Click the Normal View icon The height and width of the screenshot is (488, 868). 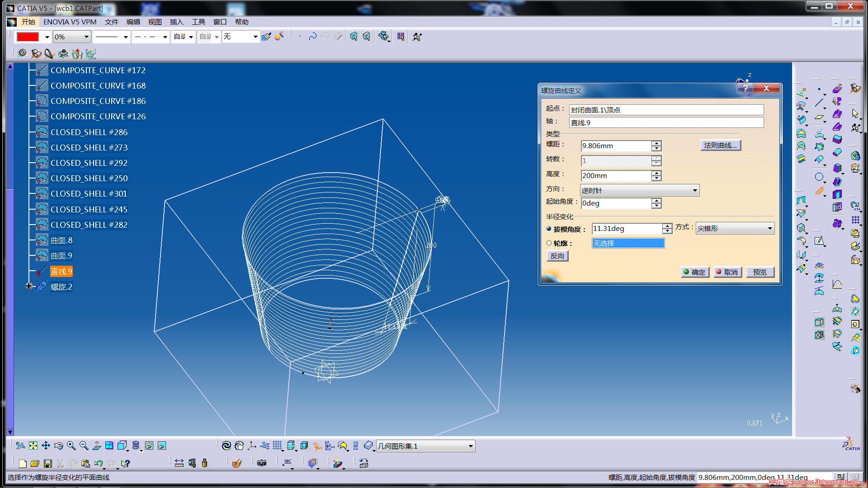coord(97,446)
